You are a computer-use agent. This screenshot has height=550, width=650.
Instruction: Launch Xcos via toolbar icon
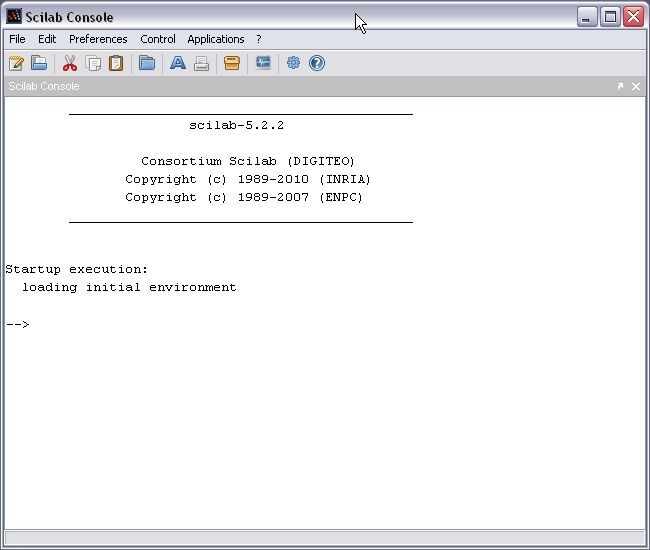263,63
